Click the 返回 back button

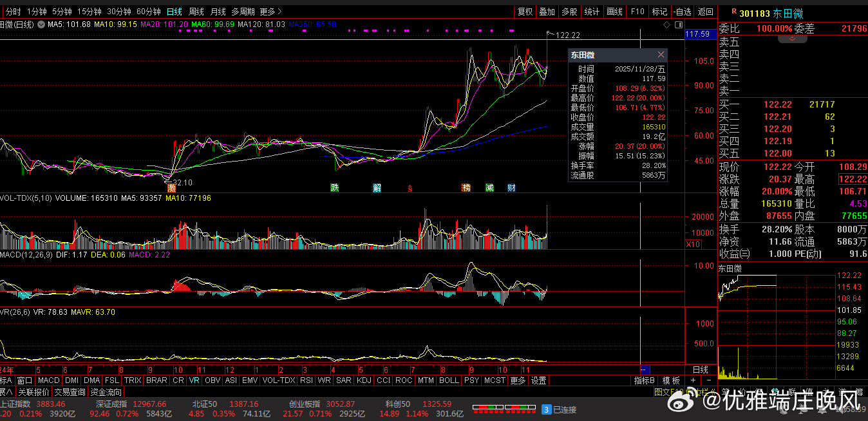tap(706, 12)
